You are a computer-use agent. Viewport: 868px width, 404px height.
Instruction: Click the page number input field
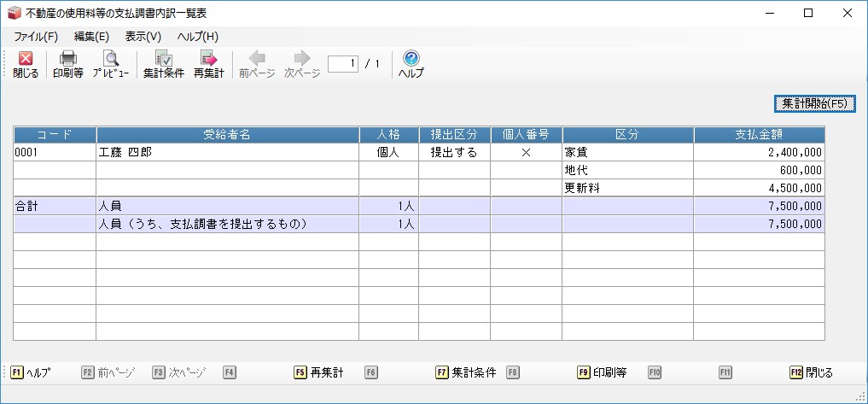[342, 63]
